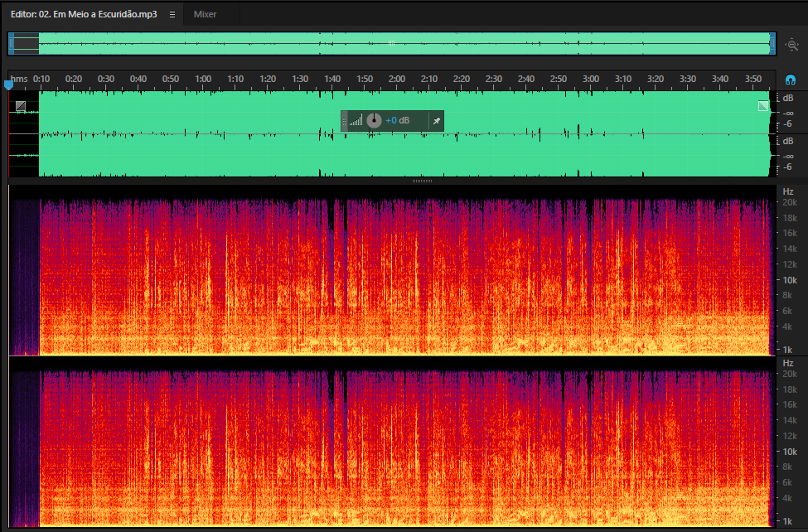The width and height of the screenshot is (808, 532).
Task: Click the left handle of the zoom navigator
Action: coord(11,44)
